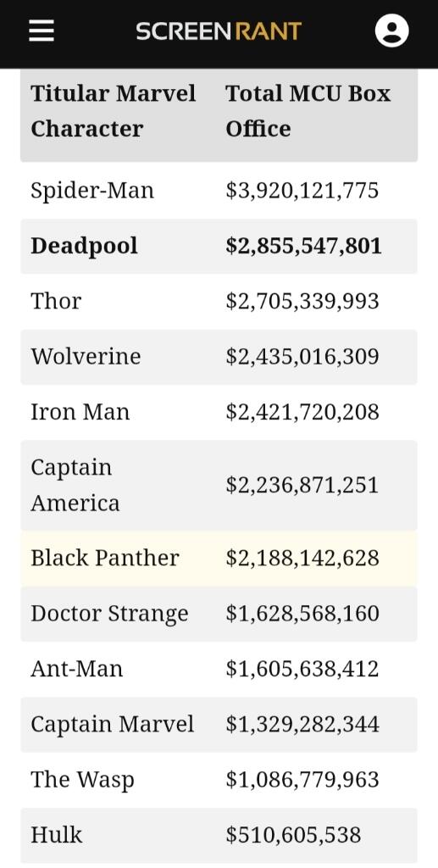Click the Ant-Man row label

(x=77, y=669)
